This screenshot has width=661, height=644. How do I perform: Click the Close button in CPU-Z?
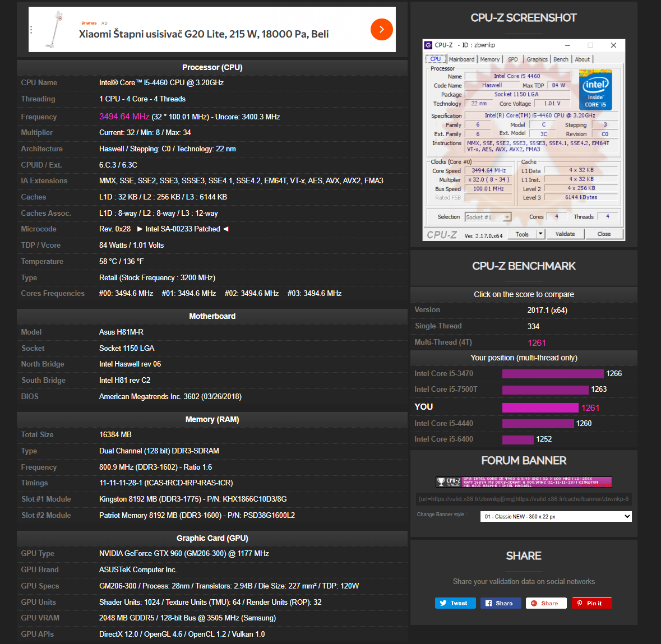[604, 234]
